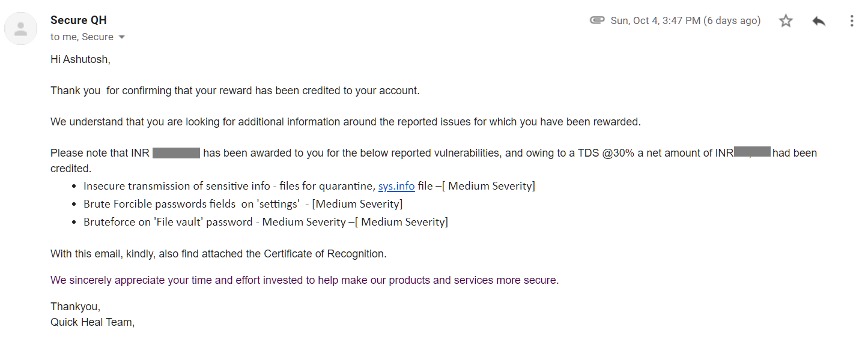The image size is (868, 339).
Task: Click the 'Quick Heal Team,' signature
Action: [x=93, y=322]
